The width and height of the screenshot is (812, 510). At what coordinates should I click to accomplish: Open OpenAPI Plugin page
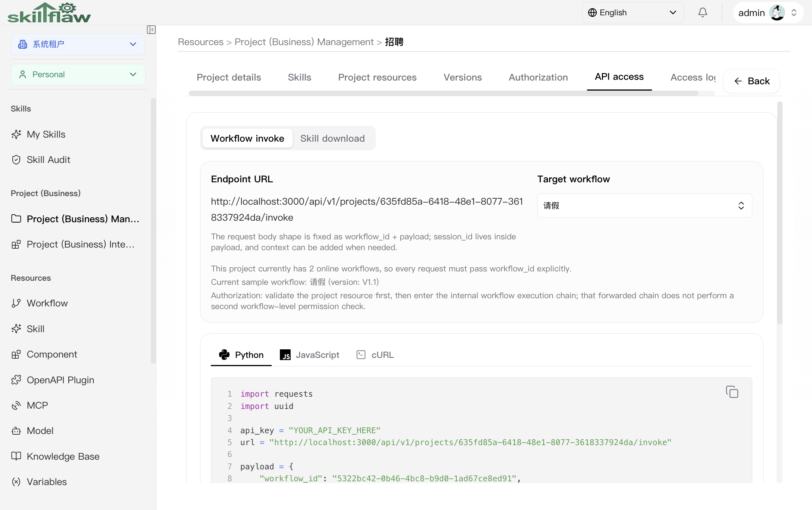[x=78, y=380]
